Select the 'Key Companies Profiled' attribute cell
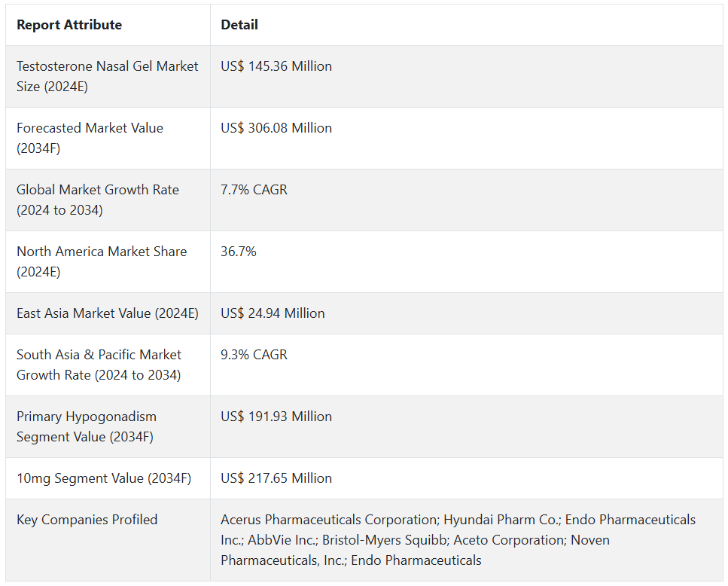 87,520
